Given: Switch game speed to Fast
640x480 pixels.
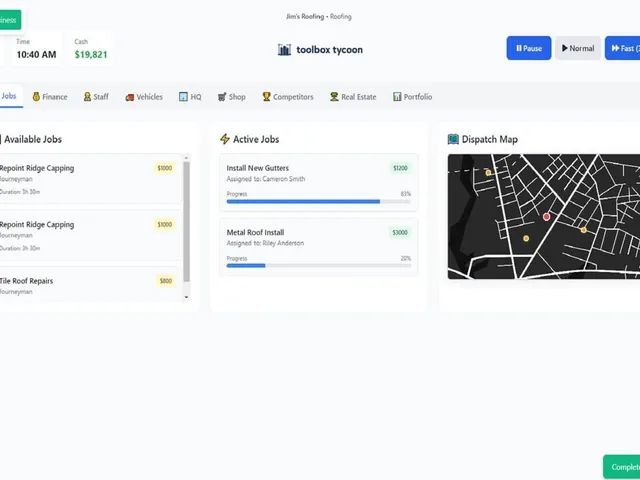Looking at the screenshot, I should tap(622, 48).
